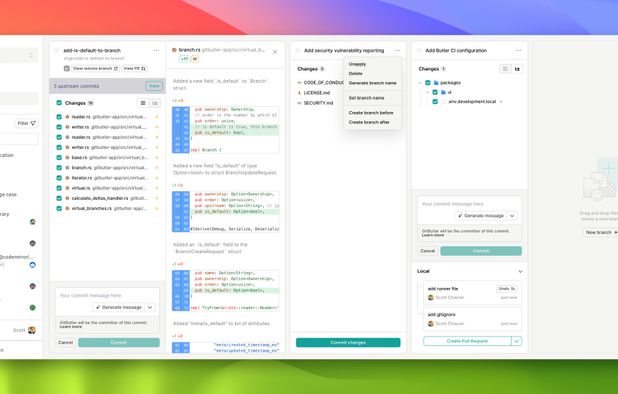Click Scott user avatar in sidebar

coord(32,330)
